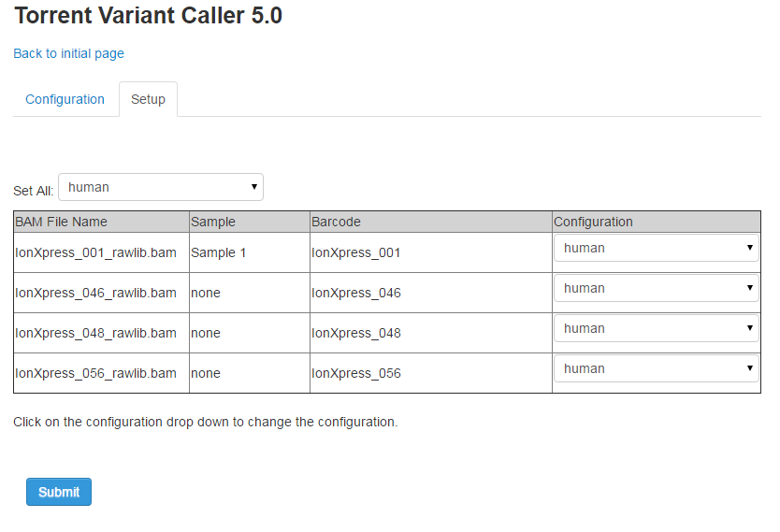Click the IonXpress_056 barcode cell
The width and height of the screenshot is (780, 532).
coord(431,373)
